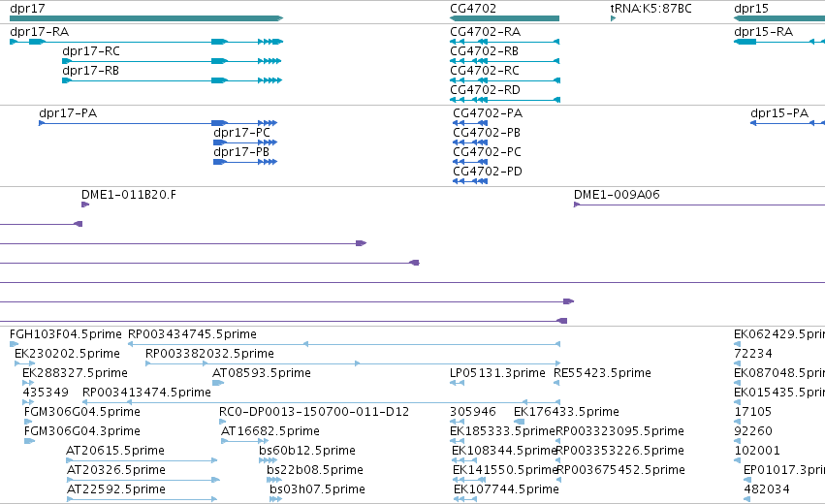The image size is (825, 504).
Task: Click RC0-DP0013-150700-011-D12 feature
Action: click(x=222, y=422)
